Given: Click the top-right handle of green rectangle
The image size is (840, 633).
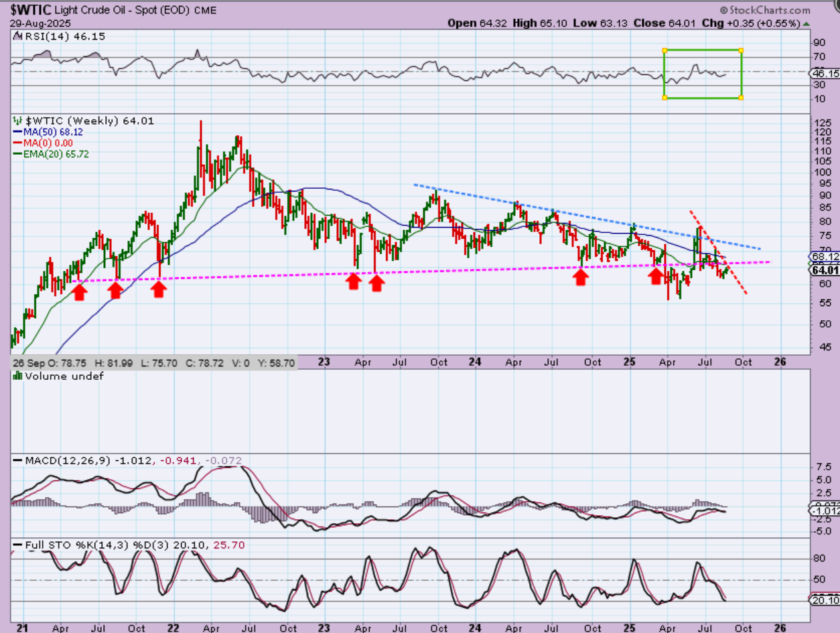Looking at the screenshot, I should point(741,50).
